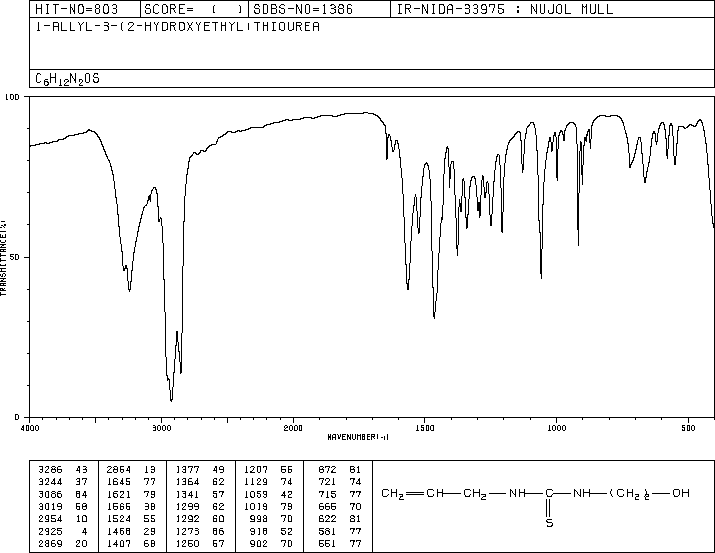Viewport: 715px width, 553px height.
Task: Click the HIT-NO=803 header cell
Action: (x=85, y=9)
